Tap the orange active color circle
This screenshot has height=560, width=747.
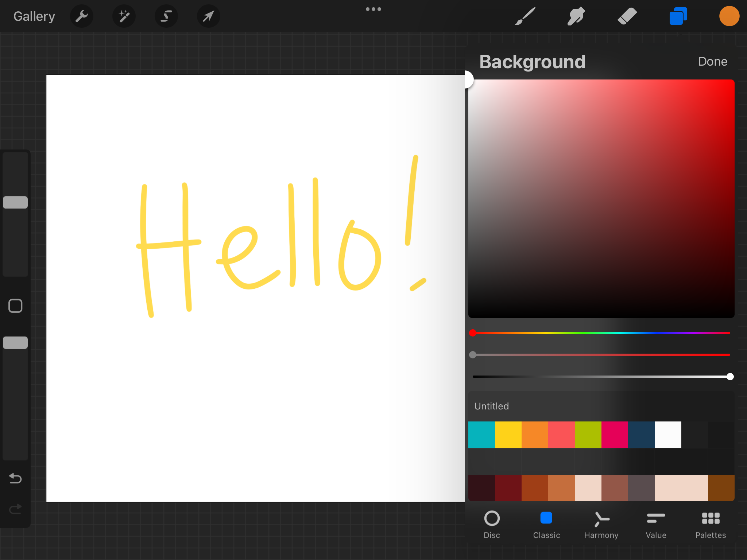pos(729,16)
